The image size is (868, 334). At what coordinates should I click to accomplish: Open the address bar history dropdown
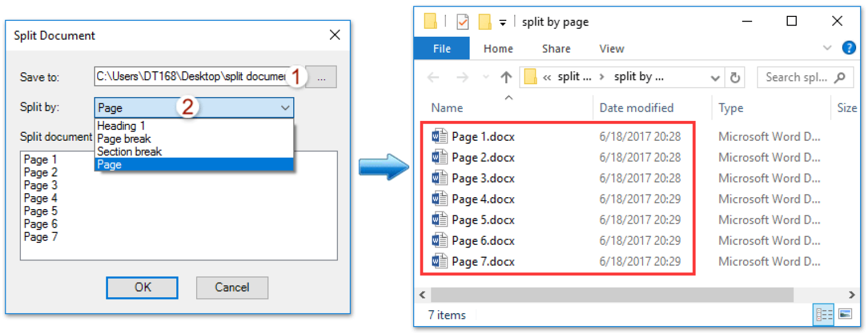[x=715, y=77]
